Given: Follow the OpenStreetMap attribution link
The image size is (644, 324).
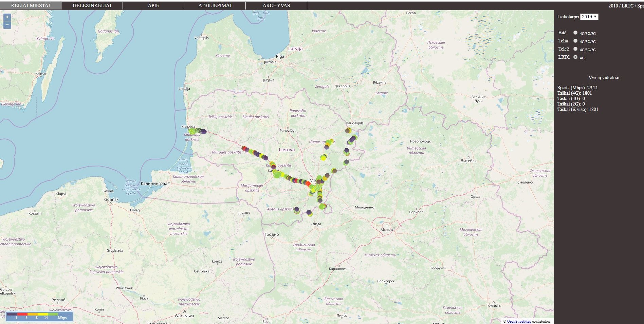Looking at the screenshot, I should 519,321.
